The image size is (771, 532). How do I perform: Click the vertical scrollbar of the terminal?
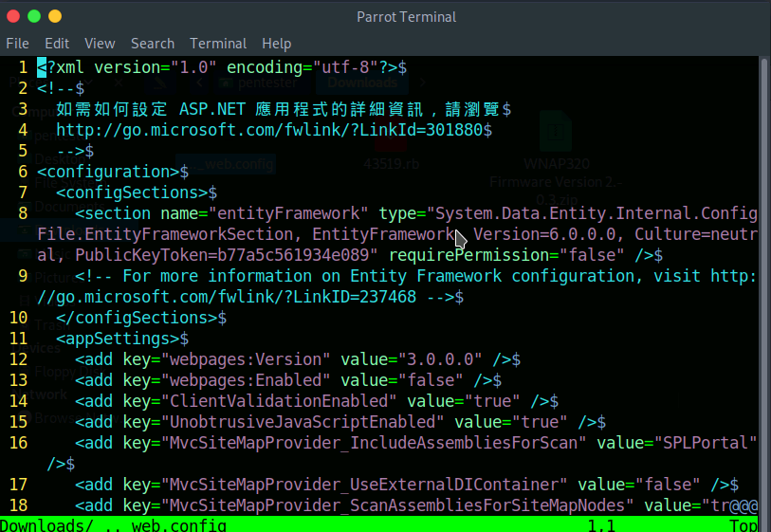click(x=764, y=285)
